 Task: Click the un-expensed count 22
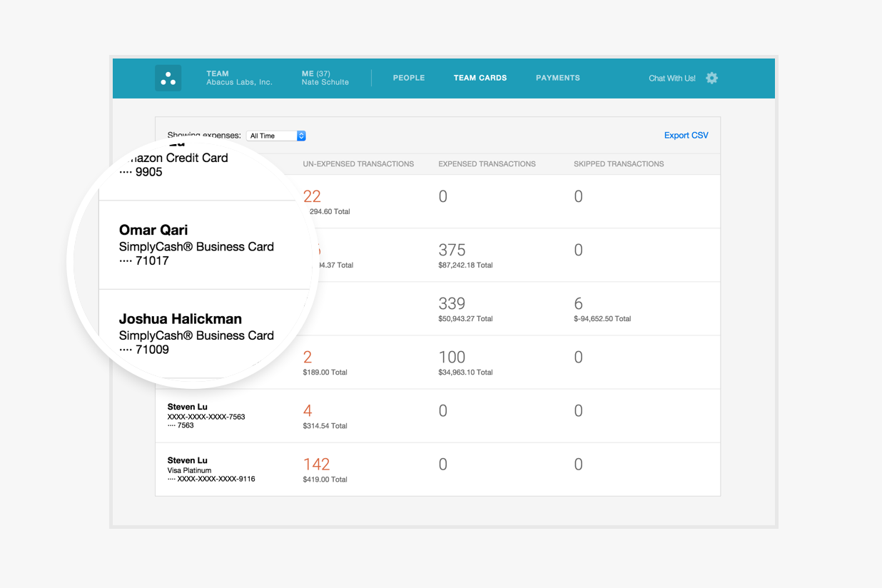point(312,196)
